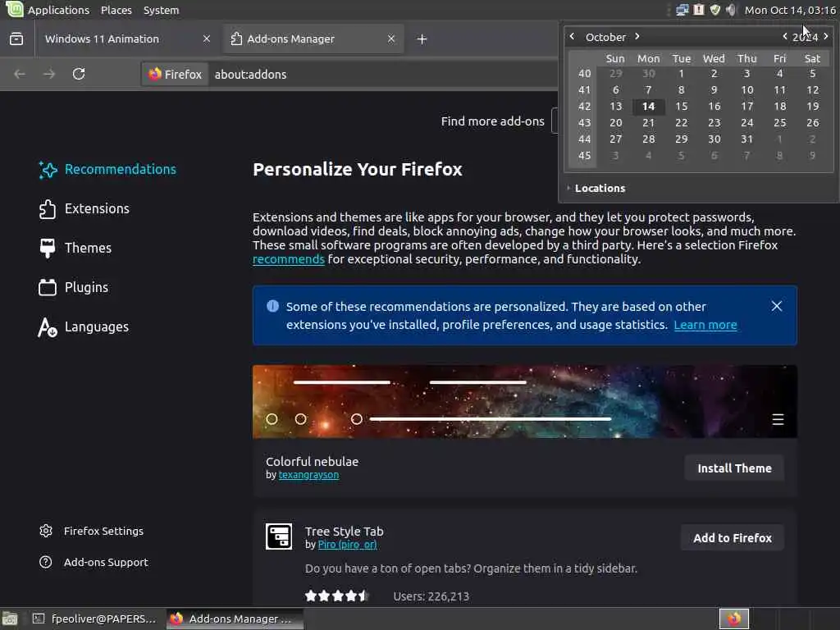Screen dimensions: 840x630
Task: Close the Windows 11 Animation tab
Action: coord(206,39)
